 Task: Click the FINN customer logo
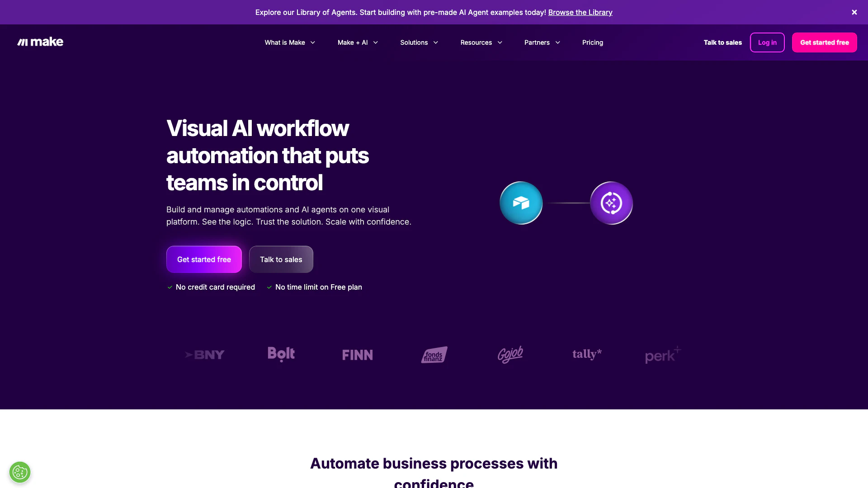357,355
